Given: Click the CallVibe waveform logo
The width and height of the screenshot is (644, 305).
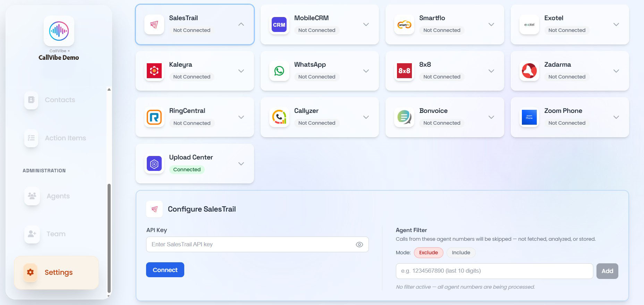Looking at the screenshot, I should [x=59, y=31].
